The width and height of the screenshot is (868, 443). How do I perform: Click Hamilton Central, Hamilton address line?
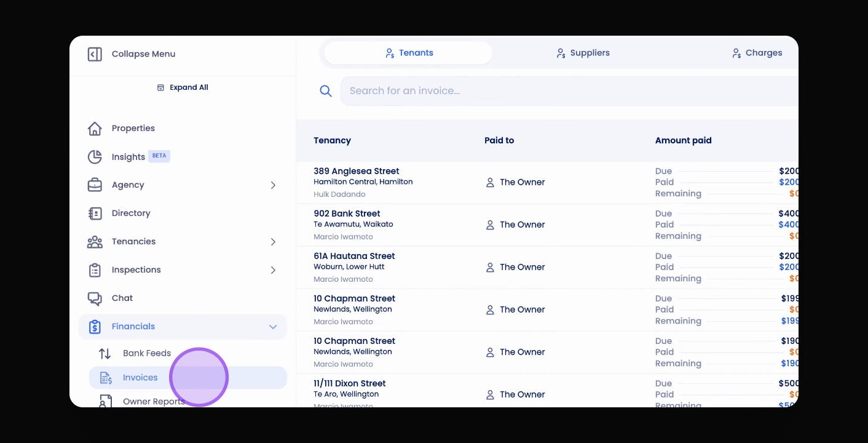click(x=363, y=182)
